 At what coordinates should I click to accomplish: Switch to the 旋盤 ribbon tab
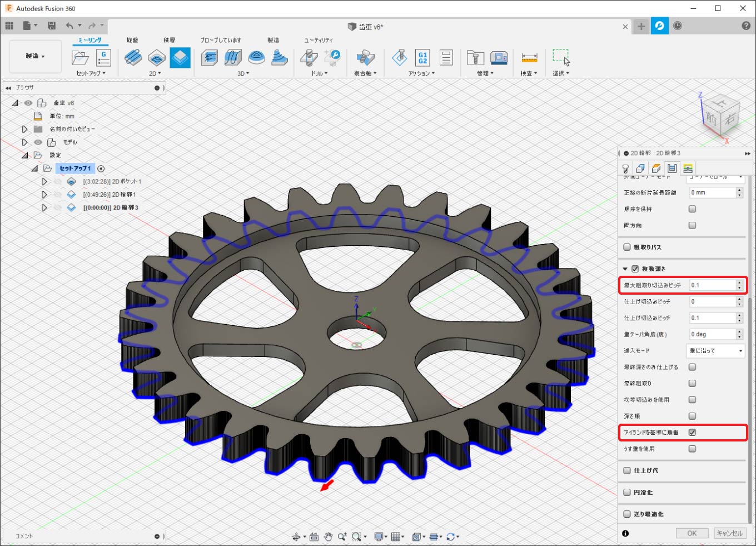132,40
